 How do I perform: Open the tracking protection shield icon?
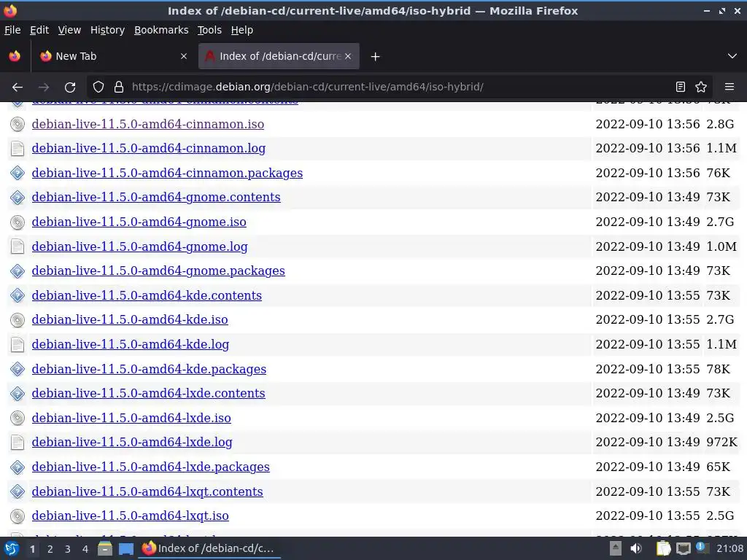[98, 87]
